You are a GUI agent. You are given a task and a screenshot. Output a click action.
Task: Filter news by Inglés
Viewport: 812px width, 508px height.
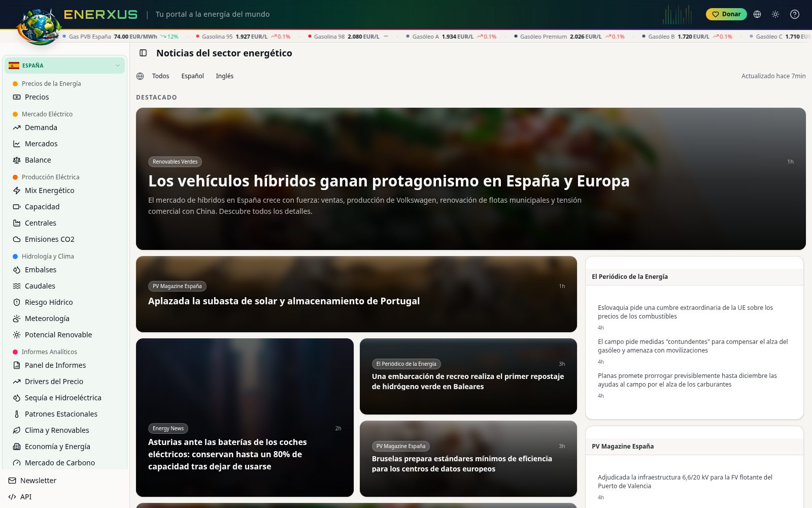tap(224, 76)
